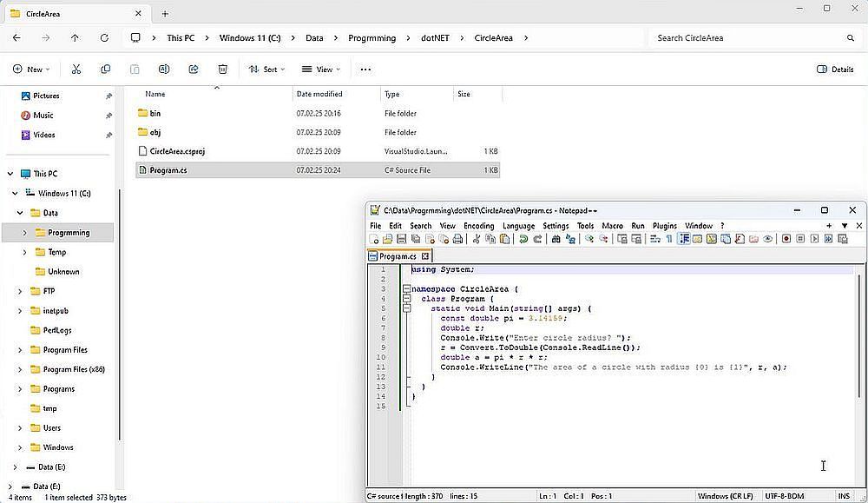Close the Program.cs tab with its X
This screenshot has height=503, width=868.
[425, 256]
